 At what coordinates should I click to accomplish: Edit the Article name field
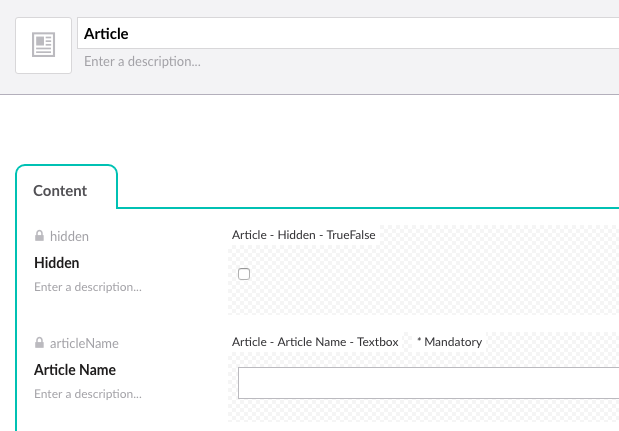pyautogui.click(x=347, y=34)
